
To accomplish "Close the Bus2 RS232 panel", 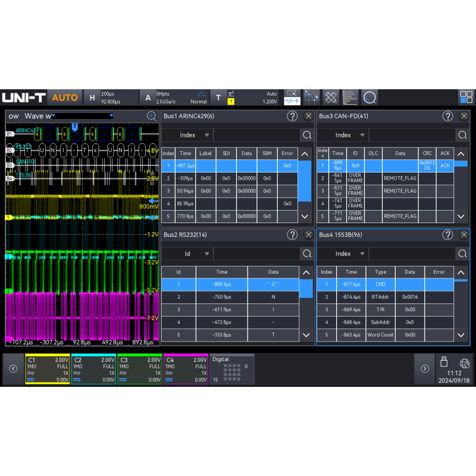I will click(308, 234).
